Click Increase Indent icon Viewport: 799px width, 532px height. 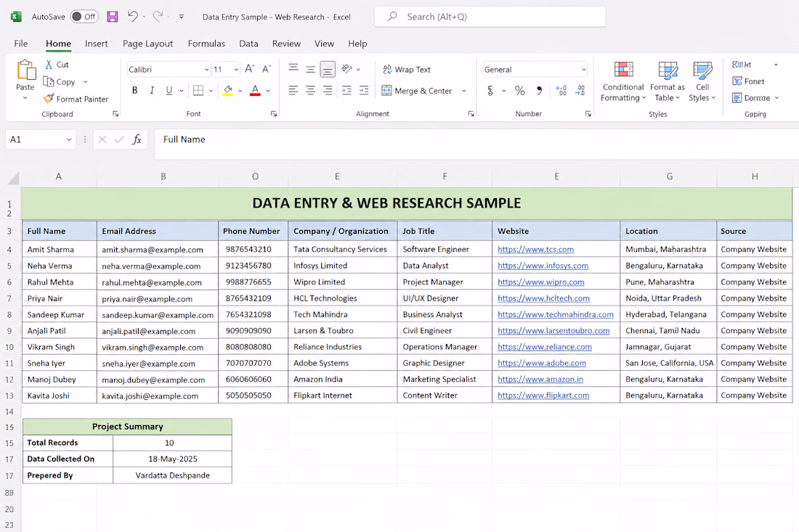[x=364, y=91]
